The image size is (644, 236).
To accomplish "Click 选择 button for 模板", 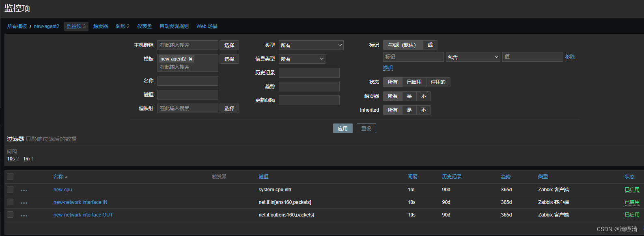I will tap(229, 59).
